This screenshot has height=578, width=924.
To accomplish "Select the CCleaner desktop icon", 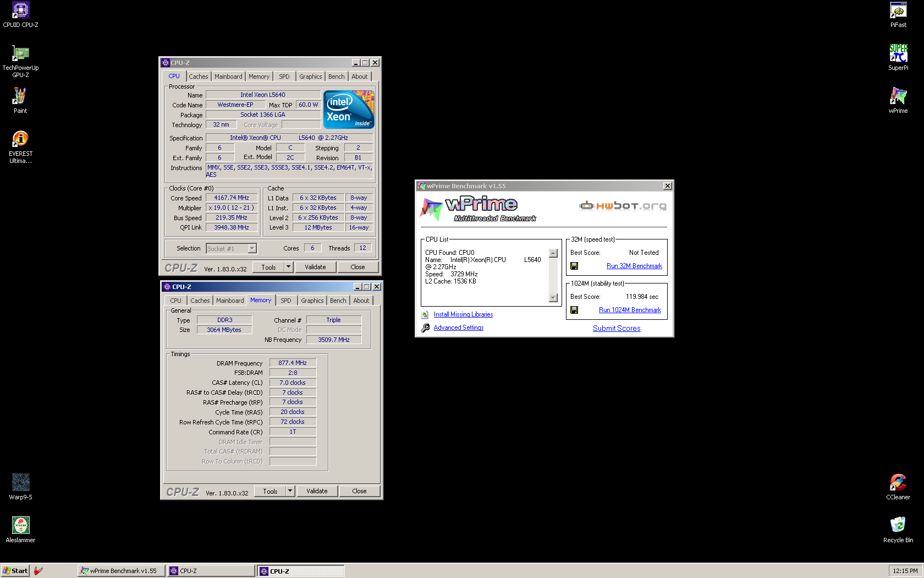I will tap(898, 487).
